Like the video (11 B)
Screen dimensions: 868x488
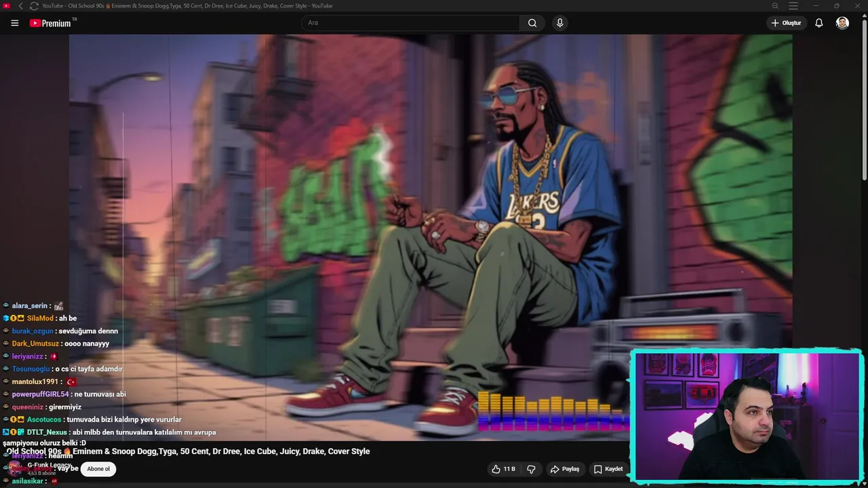[504, 469]
